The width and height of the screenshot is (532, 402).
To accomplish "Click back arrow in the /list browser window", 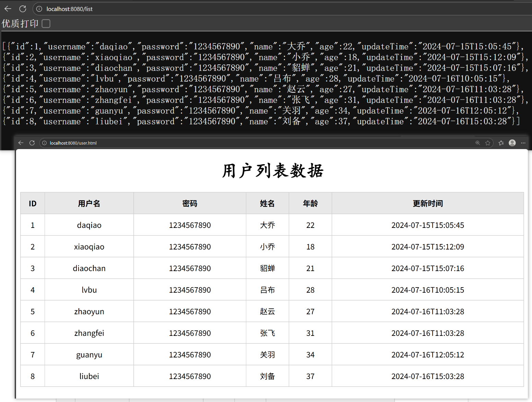I will tap(8, 9).
